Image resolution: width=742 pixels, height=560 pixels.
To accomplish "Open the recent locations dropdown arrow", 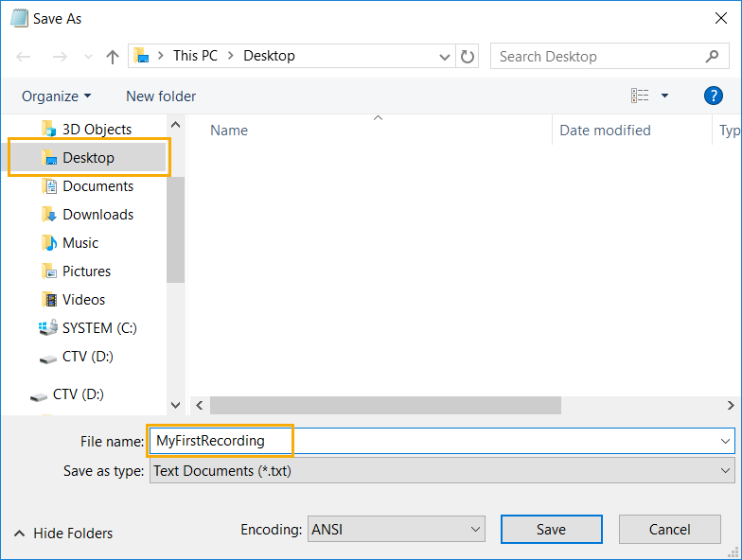I will pyautogui.click(x=88, y=57).
